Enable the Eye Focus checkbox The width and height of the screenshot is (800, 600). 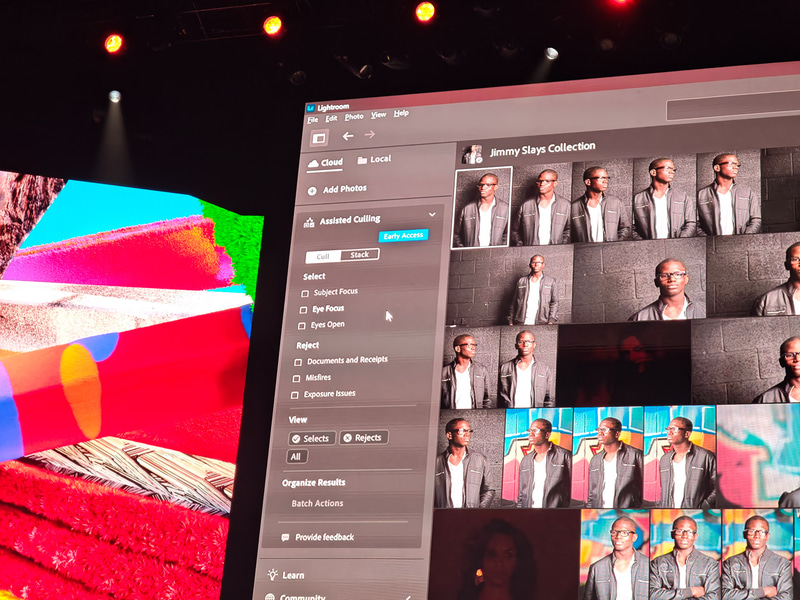[304, 310]
